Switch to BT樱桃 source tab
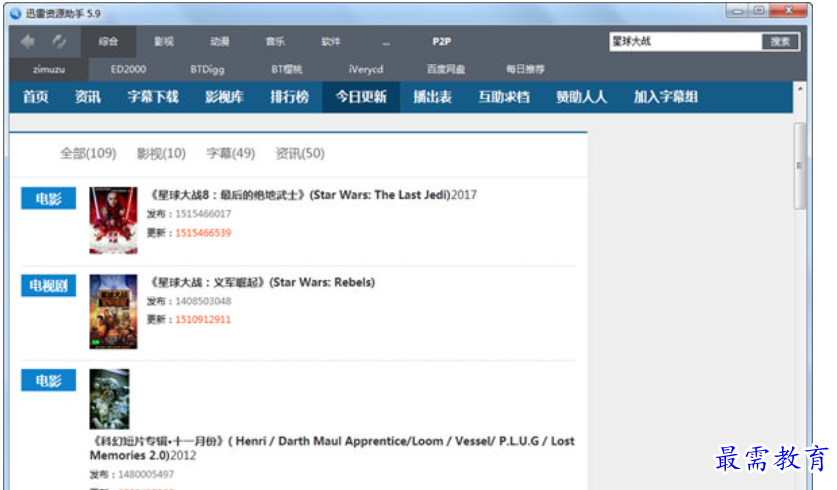This screenshot has height=490, width=837. click(x=287, y=69)
